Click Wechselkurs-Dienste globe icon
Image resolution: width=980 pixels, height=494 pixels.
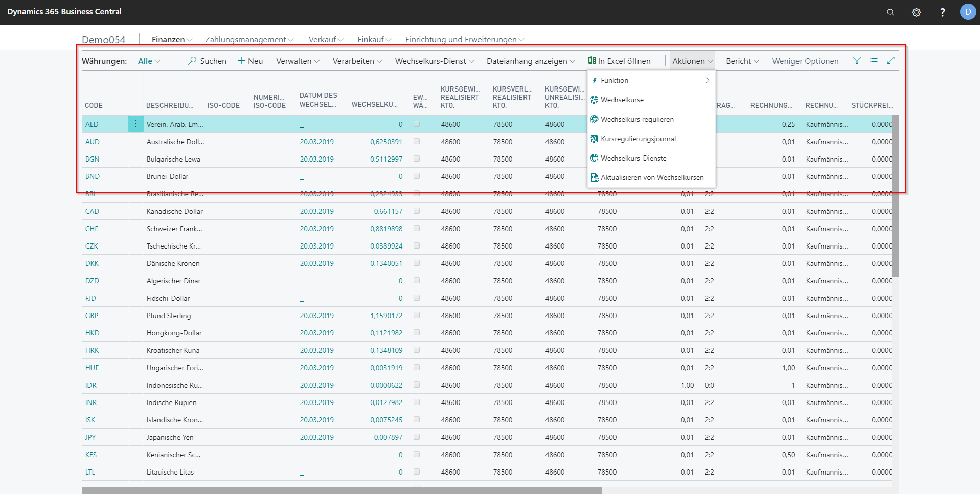click(594, 158)
